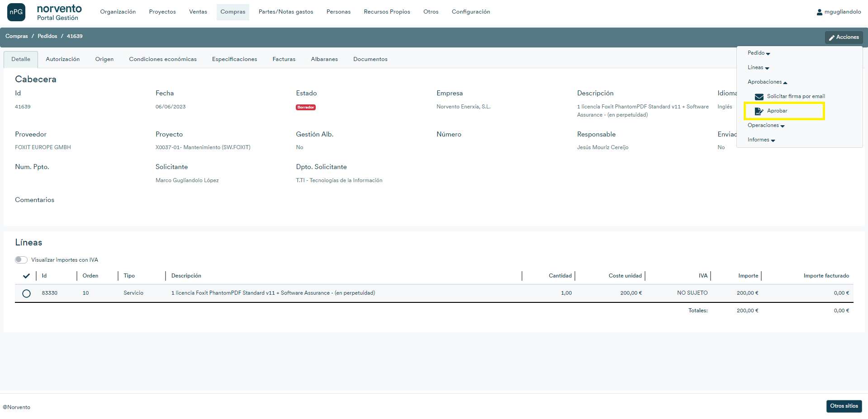Open the Otros menu
868x419 pixels.
pyautogui.click(x=431, y=12)
